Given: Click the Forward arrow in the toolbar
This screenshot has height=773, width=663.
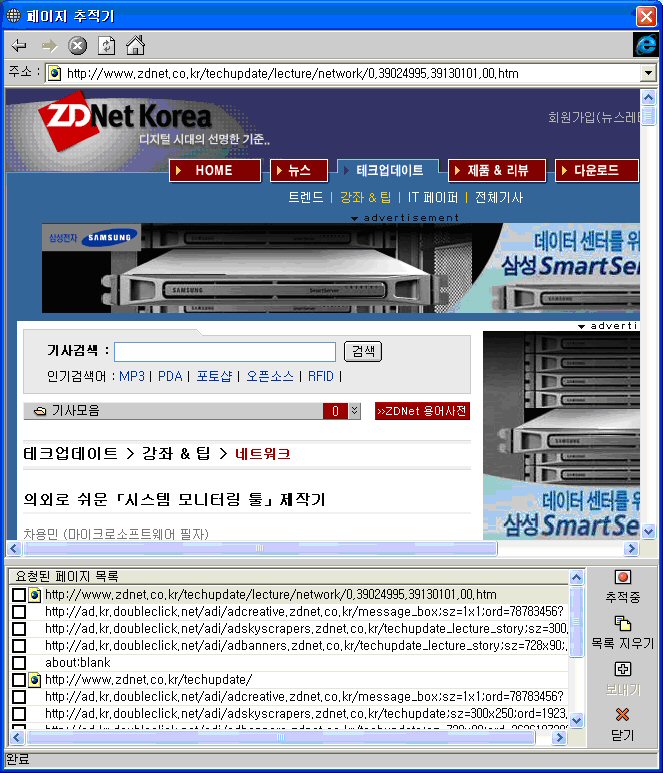Looking at the screenshot, I should [48, 46].
